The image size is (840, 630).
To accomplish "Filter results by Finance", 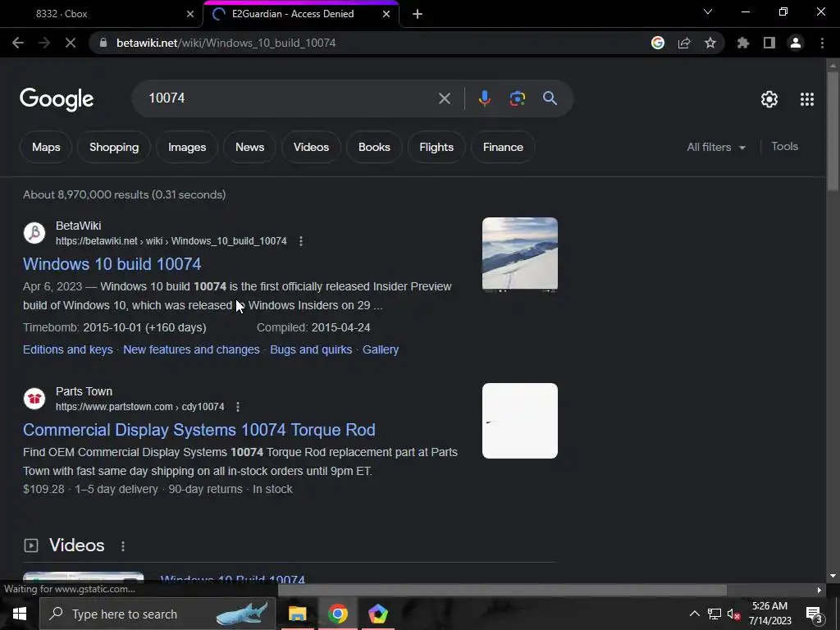I will click(503, 147).
